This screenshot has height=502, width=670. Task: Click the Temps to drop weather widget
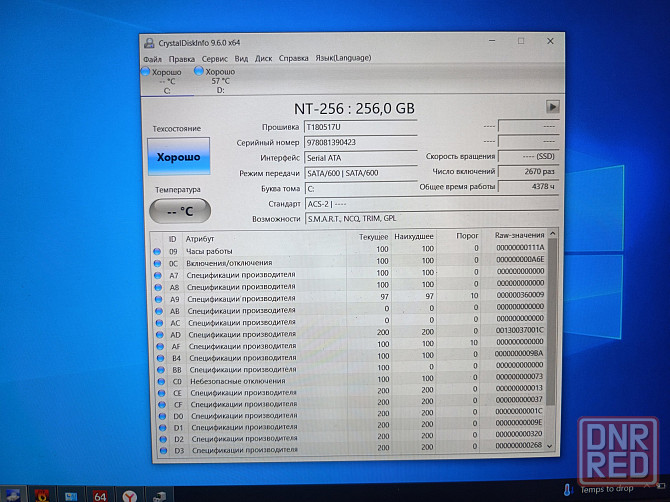coord(599,489)
